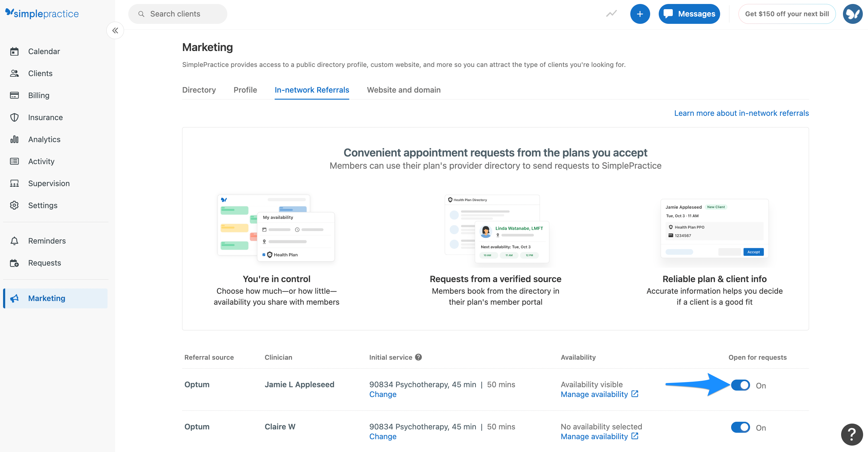Click the Jamie Appleseed New Client illustration
This screenshot has width=868, height=452.
[x=714, y=229]
